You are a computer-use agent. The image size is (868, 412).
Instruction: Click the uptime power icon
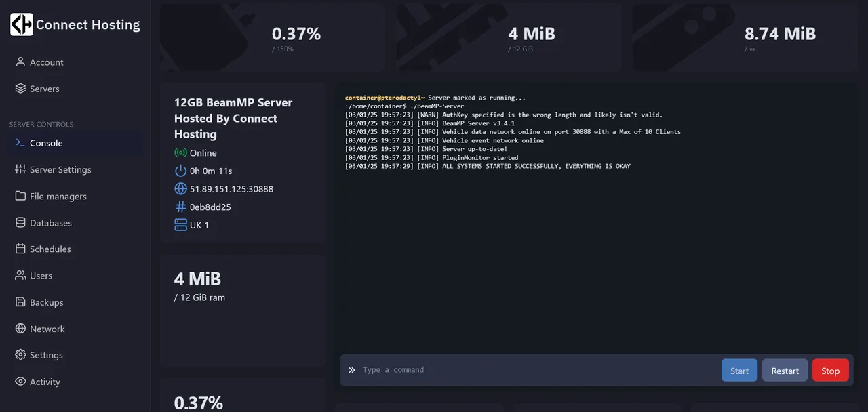coord(180,171)
